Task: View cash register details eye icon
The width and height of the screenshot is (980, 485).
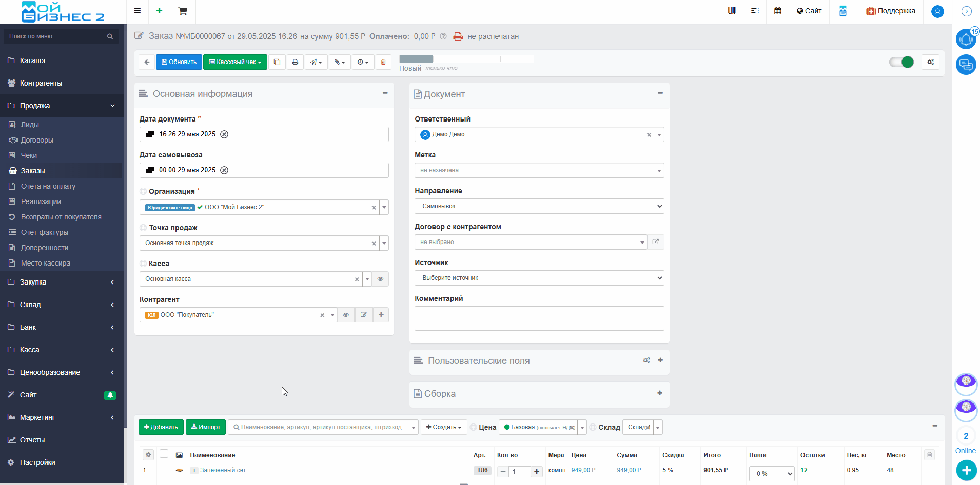Action: pos(380,279)
